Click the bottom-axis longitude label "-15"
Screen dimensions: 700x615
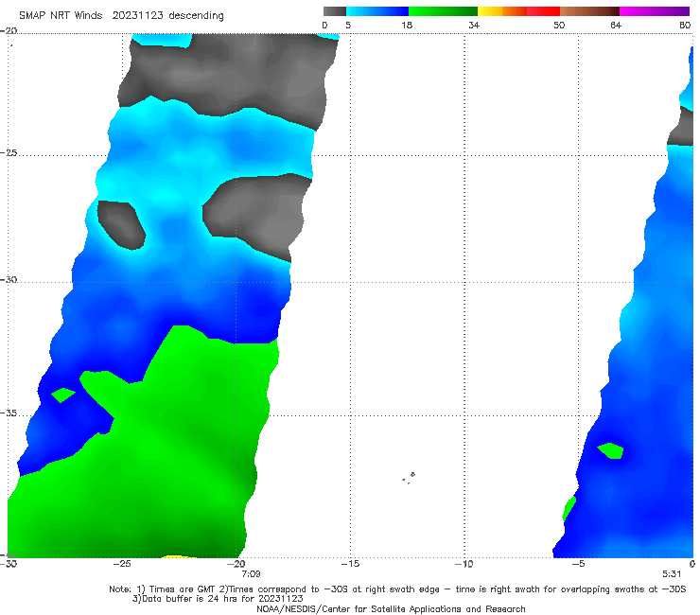pyautogui.click(x=350, y=564)
